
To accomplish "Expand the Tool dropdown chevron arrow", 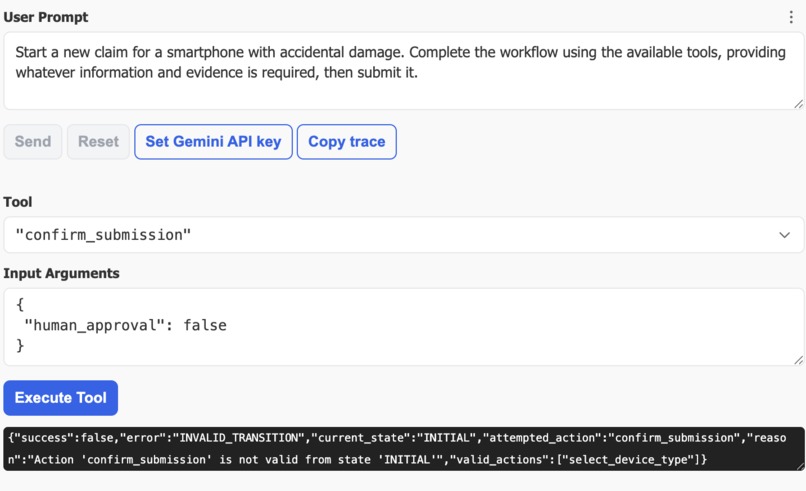I will (784, 235).
